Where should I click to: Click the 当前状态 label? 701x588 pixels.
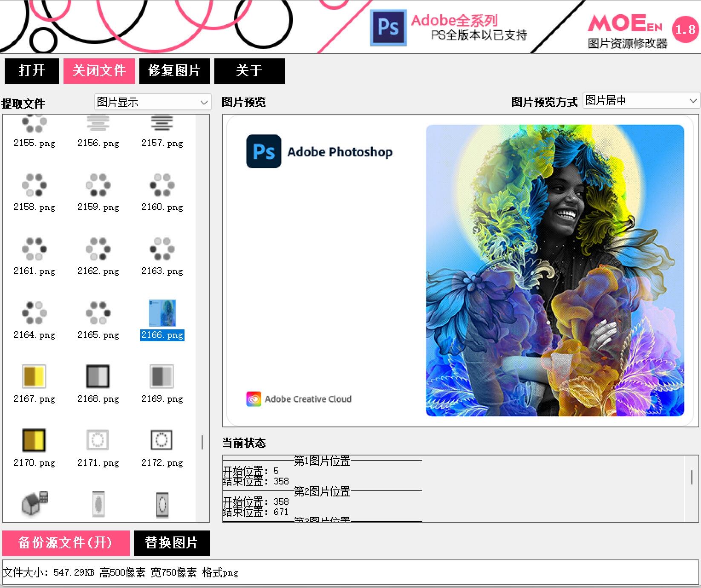244,443
